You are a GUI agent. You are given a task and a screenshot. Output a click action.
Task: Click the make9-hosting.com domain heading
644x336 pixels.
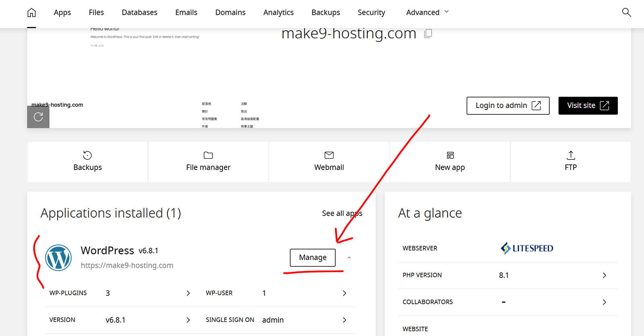click(349, 33)
